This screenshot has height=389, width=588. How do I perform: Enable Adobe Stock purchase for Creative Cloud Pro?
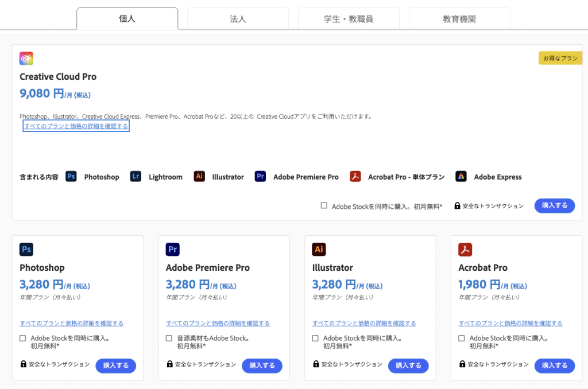324,205
